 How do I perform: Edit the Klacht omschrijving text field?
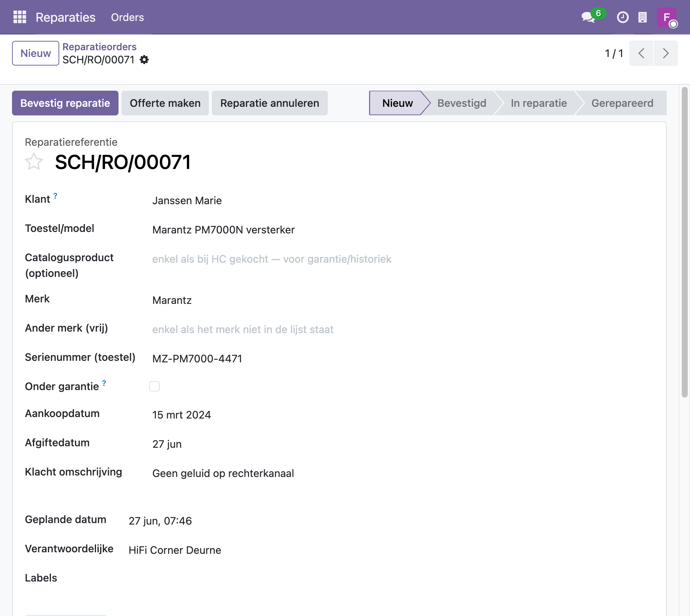[401, 473]
